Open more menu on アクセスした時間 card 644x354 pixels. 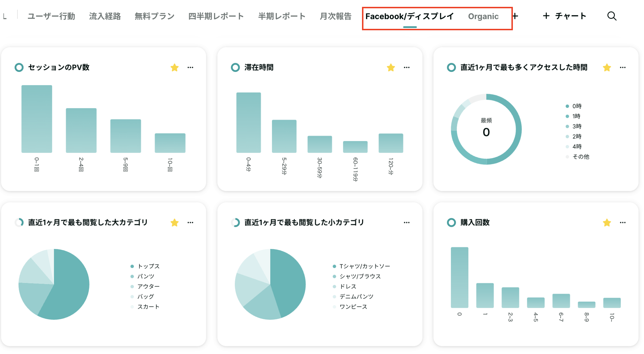623,68
